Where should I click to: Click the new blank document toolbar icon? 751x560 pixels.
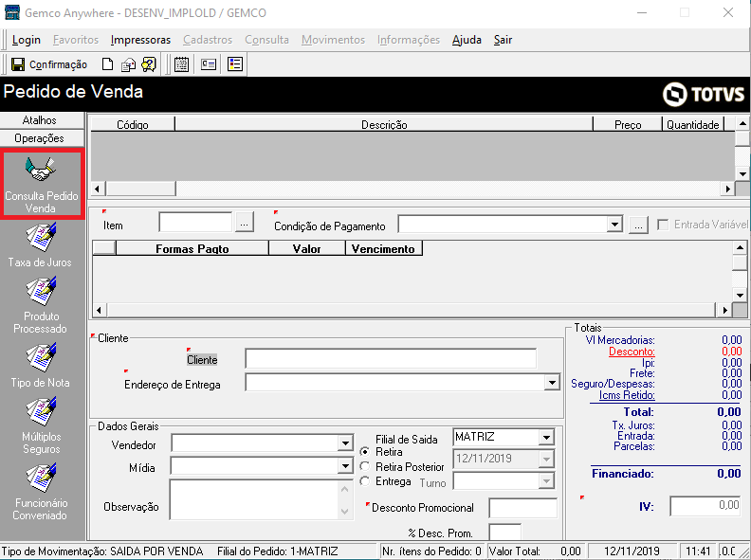click(x=107, y=64)
